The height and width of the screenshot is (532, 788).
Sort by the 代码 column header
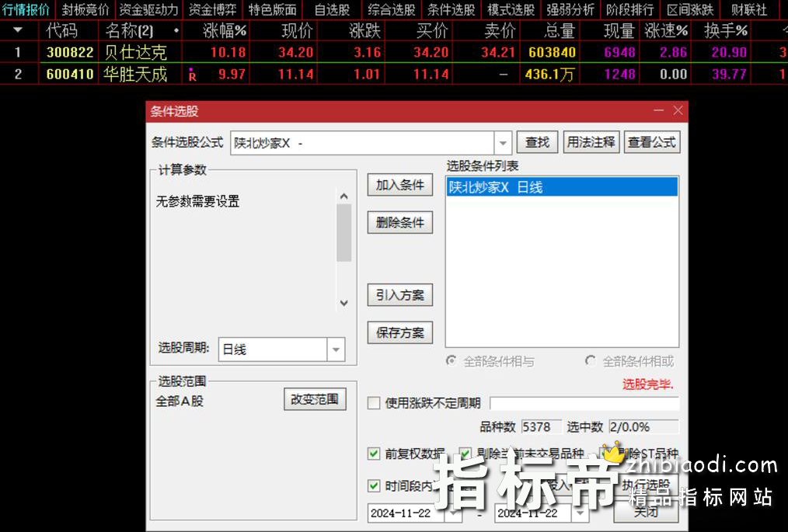pyautogui.click(x=62, y=30)
